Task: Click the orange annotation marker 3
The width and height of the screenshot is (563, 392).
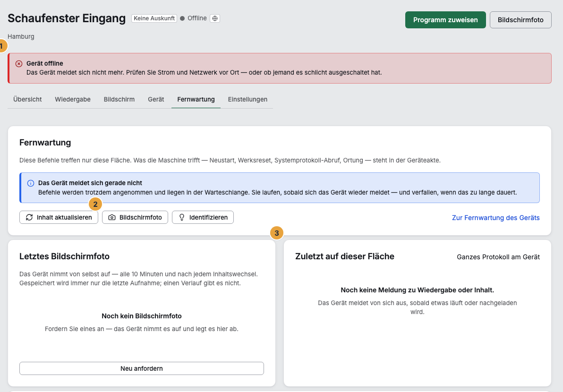Action: pos(276,233)
